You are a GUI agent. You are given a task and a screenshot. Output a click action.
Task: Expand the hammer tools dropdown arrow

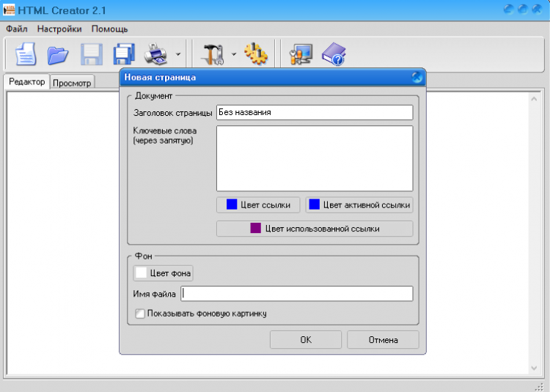point(234,54)
